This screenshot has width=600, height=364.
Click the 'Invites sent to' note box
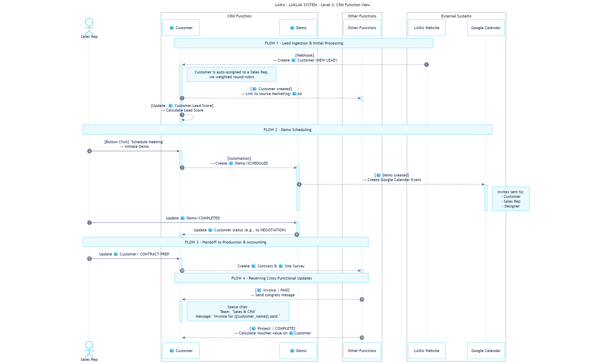click(x=511, y=199)
